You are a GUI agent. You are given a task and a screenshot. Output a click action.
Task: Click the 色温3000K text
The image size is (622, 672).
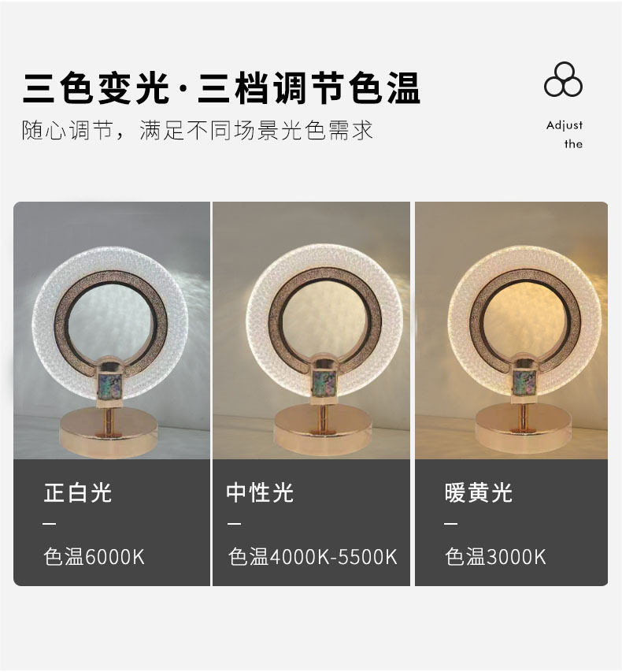(495, 557)
